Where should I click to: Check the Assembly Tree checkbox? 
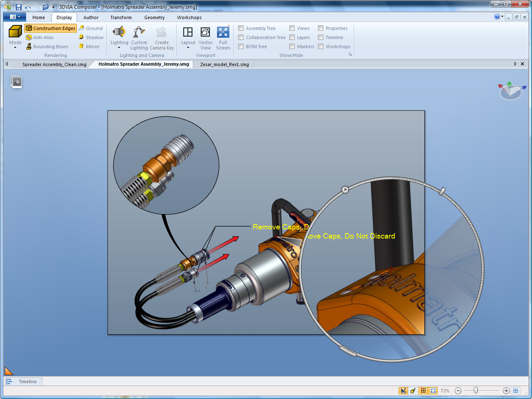(x=241, y=28)
